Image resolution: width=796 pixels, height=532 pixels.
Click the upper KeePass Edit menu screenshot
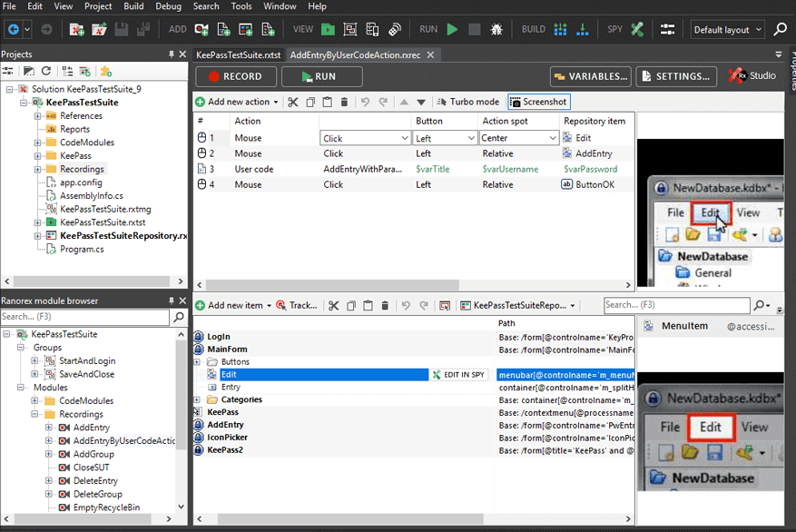click(710, 212)
